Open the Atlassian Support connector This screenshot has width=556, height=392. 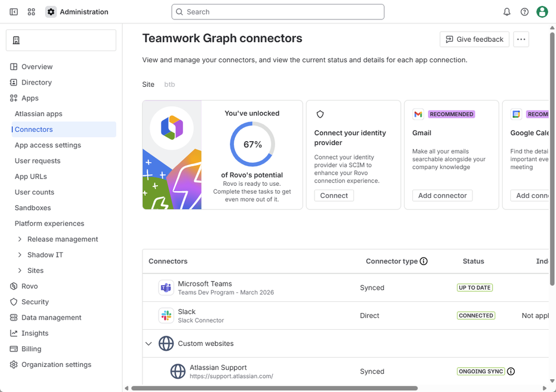tap(218, 367)
